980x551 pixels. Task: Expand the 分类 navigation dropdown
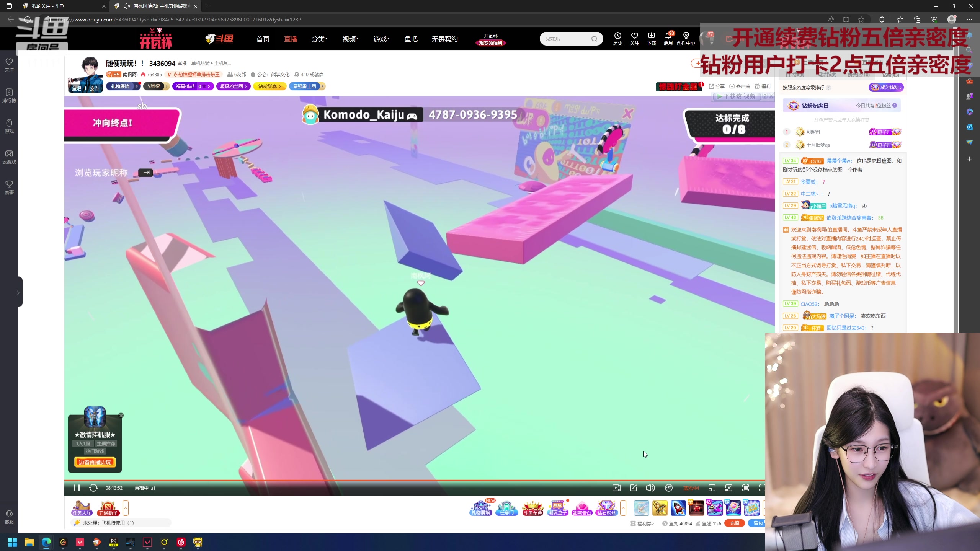click(319, 39)
